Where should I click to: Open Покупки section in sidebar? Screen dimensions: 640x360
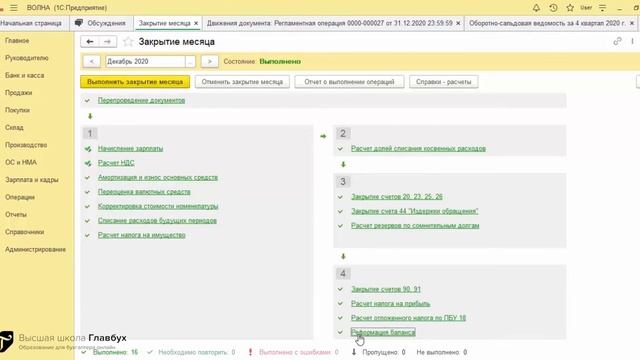click(x=18, y=110)
